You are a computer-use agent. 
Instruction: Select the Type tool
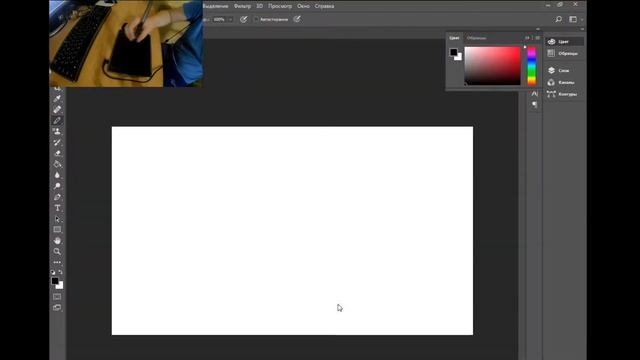(57, 208)
